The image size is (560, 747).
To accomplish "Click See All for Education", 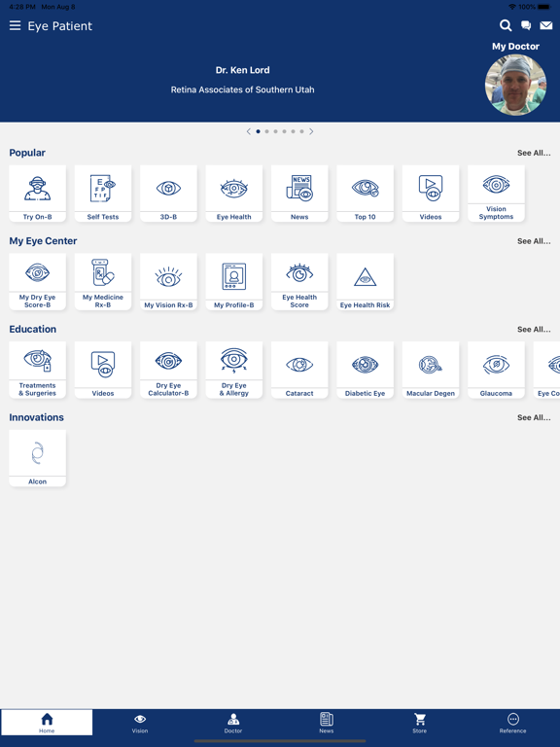I will click(534, 329).
